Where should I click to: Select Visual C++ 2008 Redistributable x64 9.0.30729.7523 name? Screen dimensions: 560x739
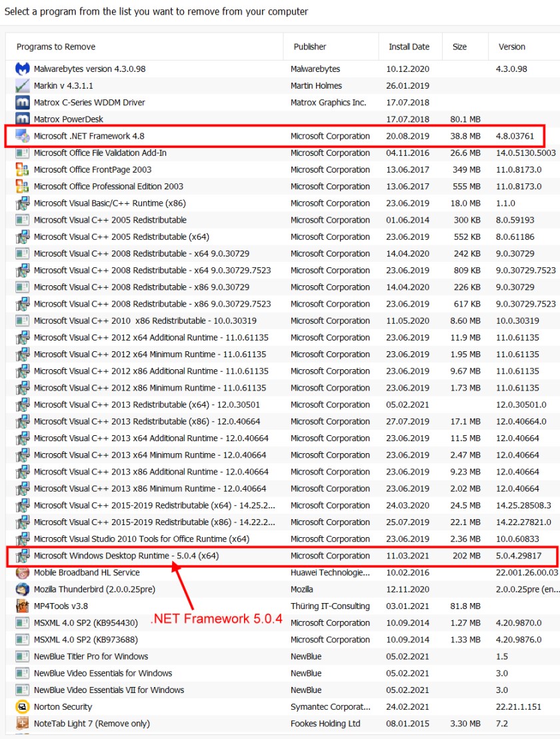(152, 271)
